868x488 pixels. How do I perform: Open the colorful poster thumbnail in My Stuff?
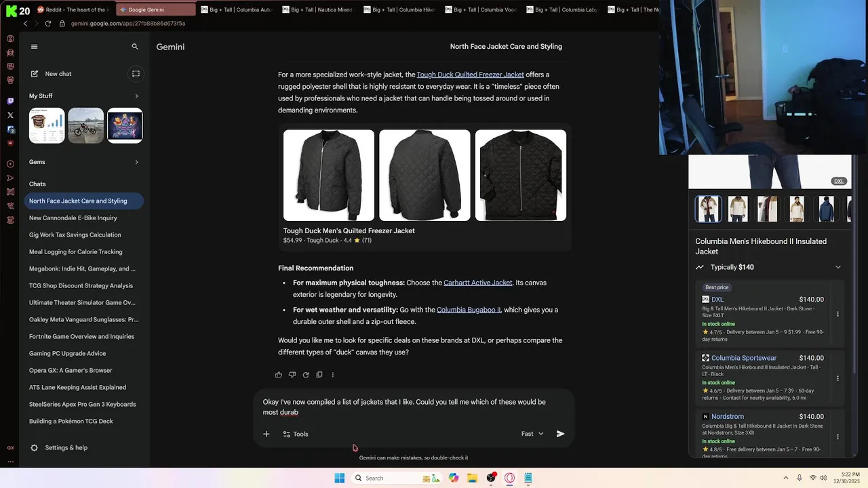pyautogui.click(x=125, y=125)
